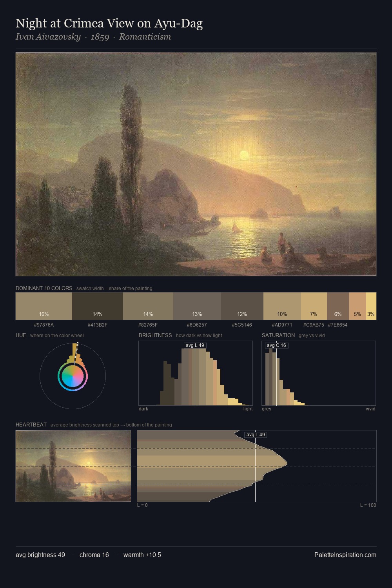Click the title 'Night at Crimea View on Ayu-Dag'

click(x=109, y=24)
